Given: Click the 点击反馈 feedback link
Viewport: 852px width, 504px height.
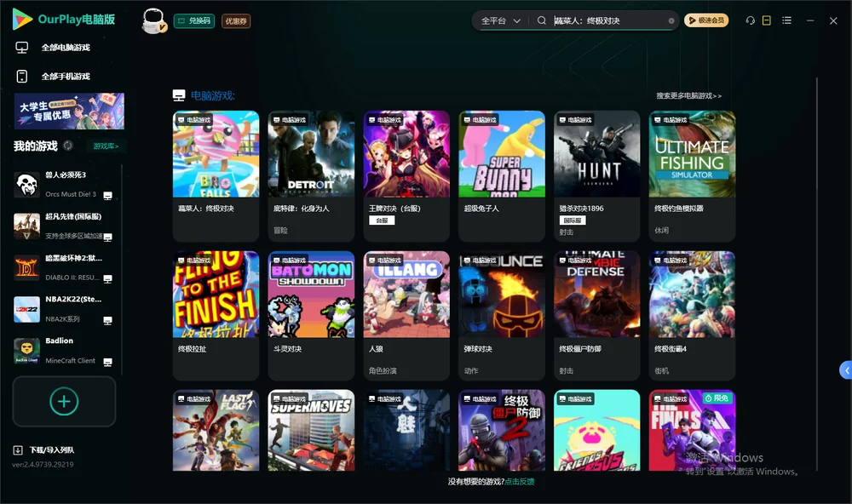Looking at the screenshot, I should point(520,481).
